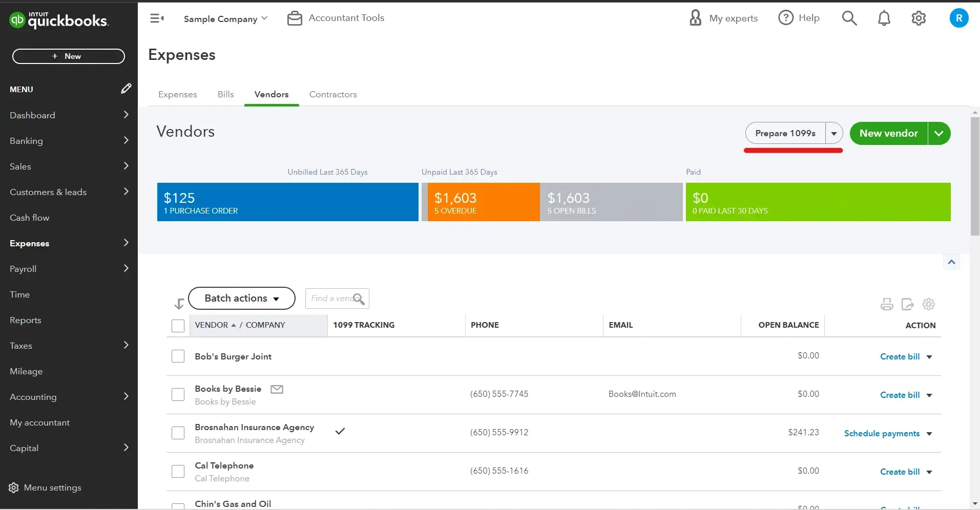
Task: Sort by Open Balance column header
Action: (788, 325)
